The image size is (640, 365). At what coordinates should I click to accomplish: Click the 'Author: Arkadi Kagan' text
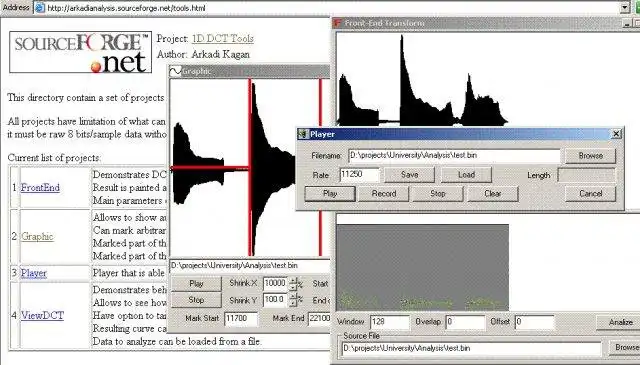[203, 54]
